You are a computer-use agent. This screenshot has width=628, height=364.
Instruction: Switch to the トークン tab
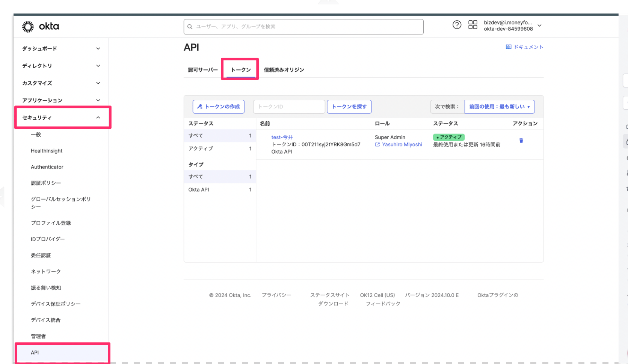coord(241,70)
